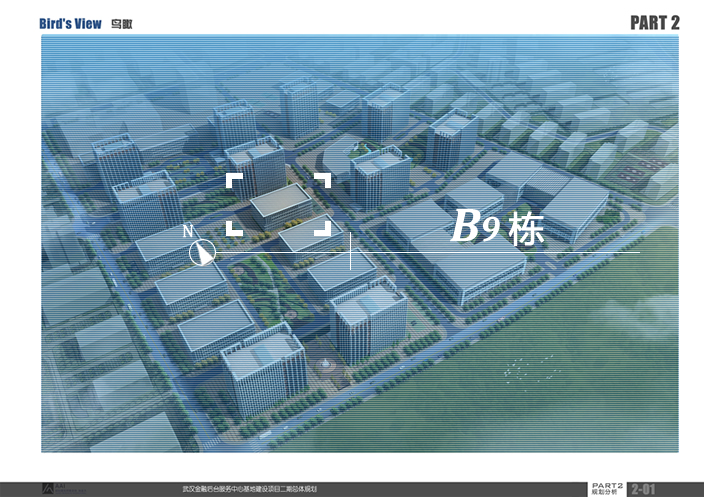Viewport: 704px width, 497px height.
Task: Click the north arrow compass icon
Action: [203, 252]
